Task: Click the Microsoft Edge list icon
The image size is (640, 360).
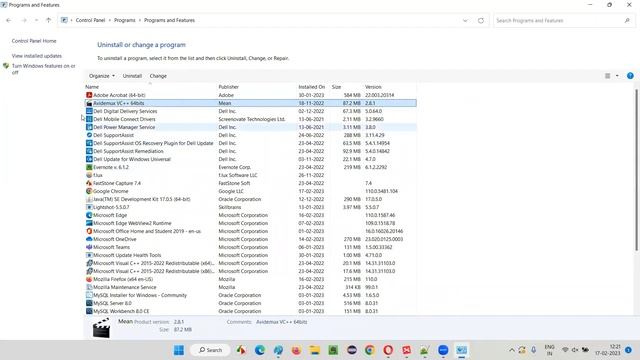Action: (89, 215)
